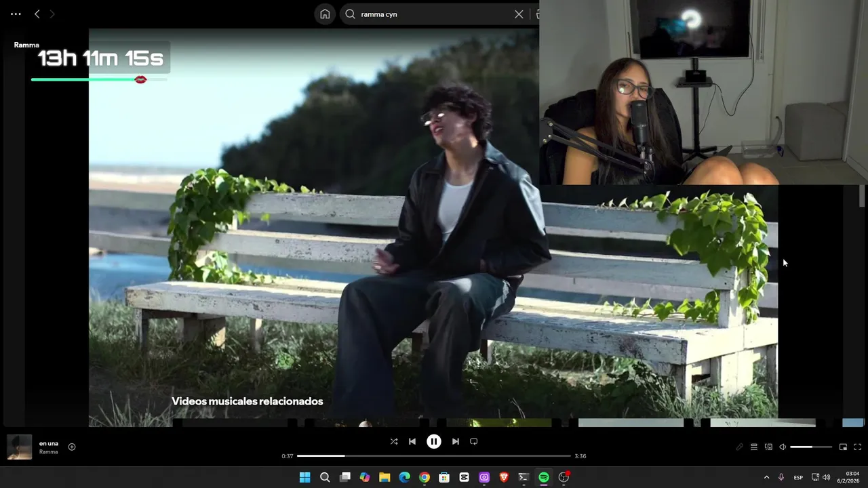868x488 pixels.
Task: Open artist 'Ramma' under the song title
Action: point(48,452)
